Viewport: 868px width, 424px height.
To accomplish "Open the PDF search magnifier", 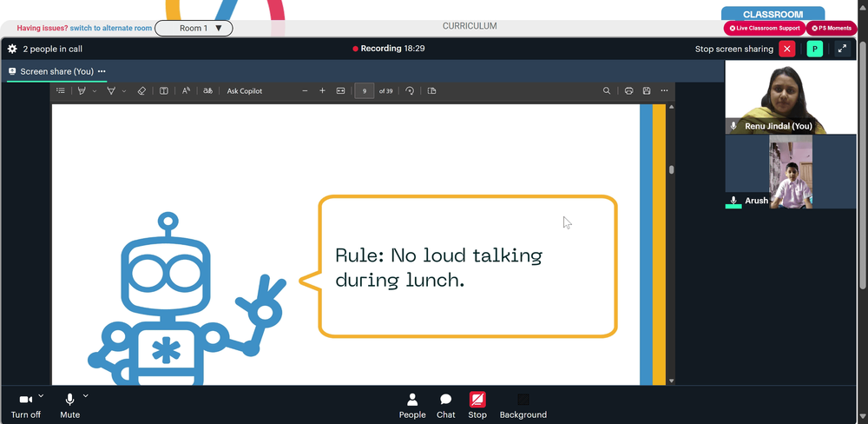I will (607, 91).
